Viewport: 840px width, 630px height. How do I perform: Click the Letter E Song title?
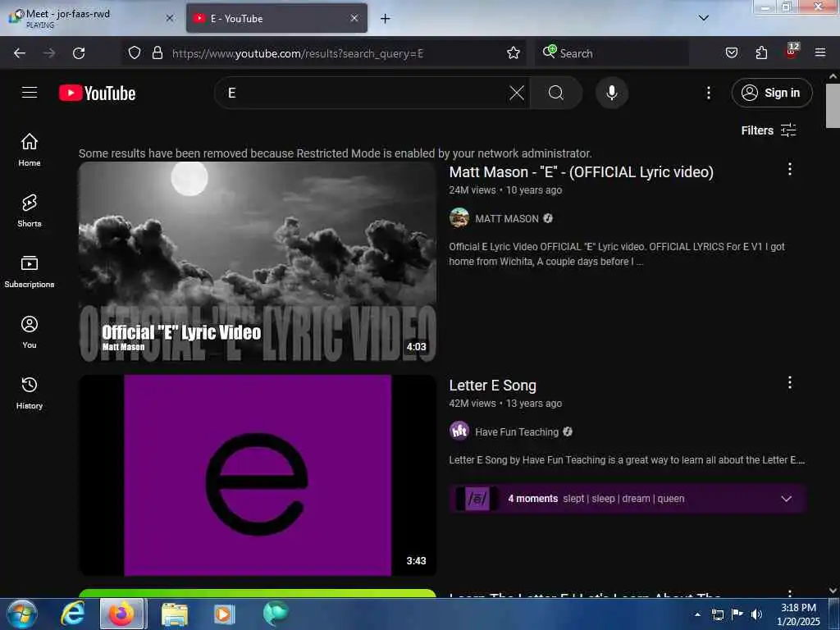pyautogui.click(x=492, y=386)
